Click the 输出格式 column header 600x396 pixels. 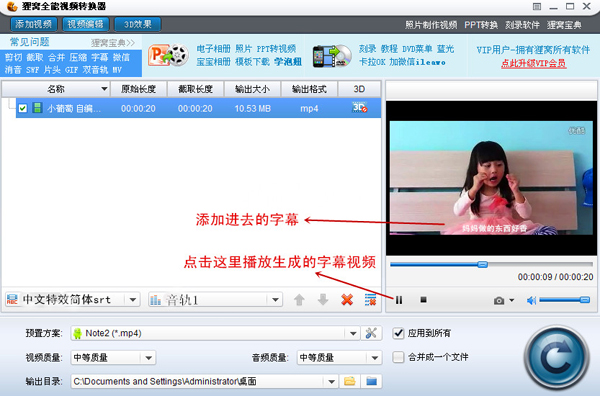(x=309, y=89)
